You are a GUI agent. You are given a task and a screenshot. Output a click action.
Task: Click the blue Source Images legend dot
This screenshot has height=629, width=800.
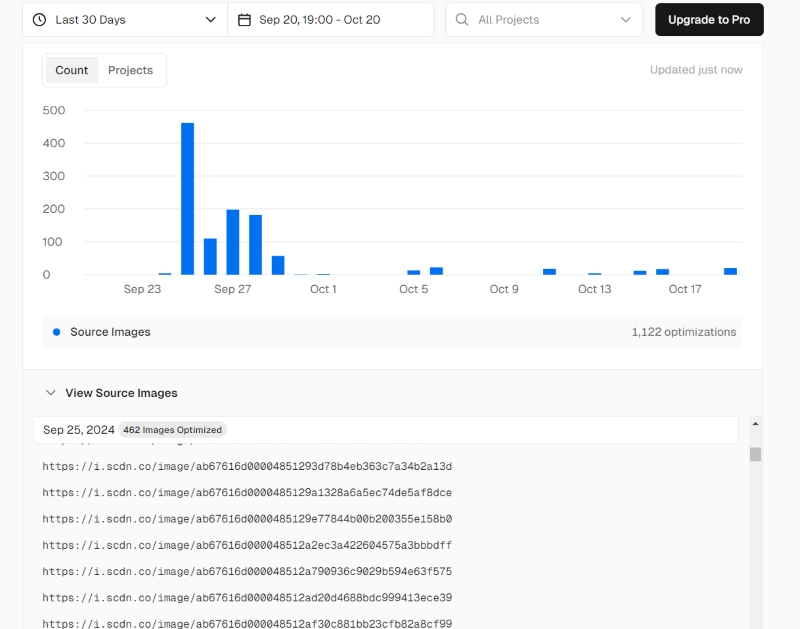(56, 332)
